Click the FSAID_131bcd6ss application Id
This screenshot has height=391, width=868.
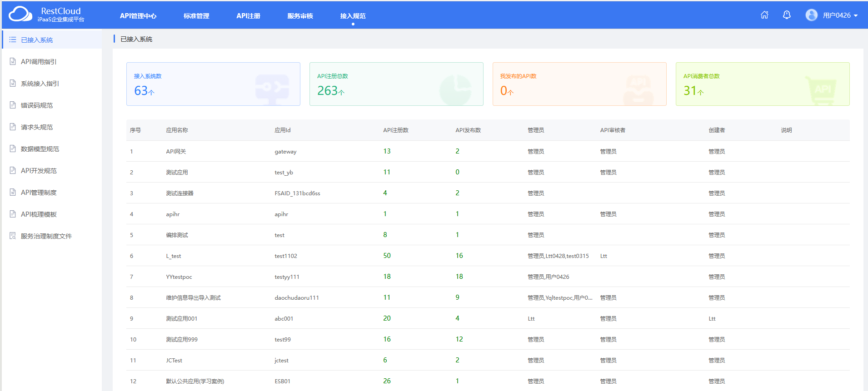297,193
